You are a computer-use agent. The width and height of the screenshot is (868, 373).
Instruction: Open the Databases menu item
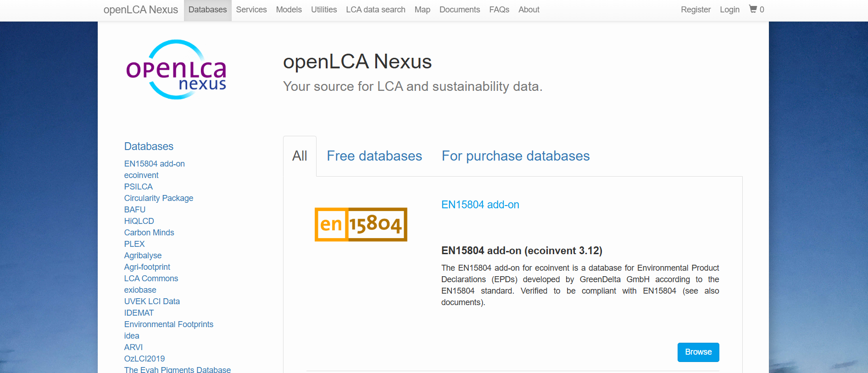(207, 10)
